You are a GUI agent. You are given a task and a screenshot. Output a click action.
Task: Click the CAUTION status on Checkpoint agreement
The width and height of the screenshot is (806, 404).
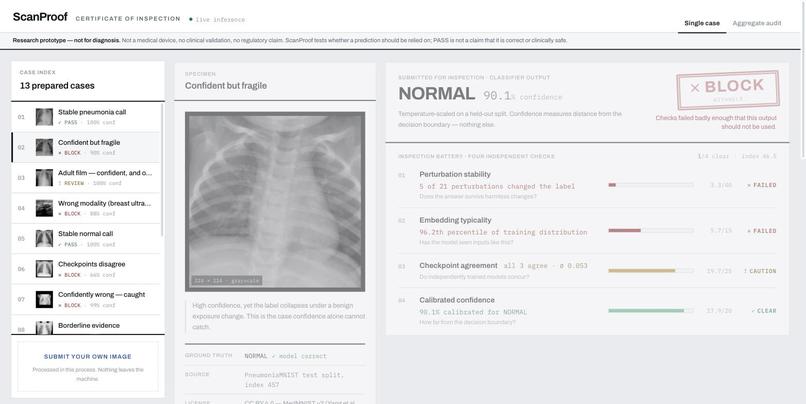760,271
